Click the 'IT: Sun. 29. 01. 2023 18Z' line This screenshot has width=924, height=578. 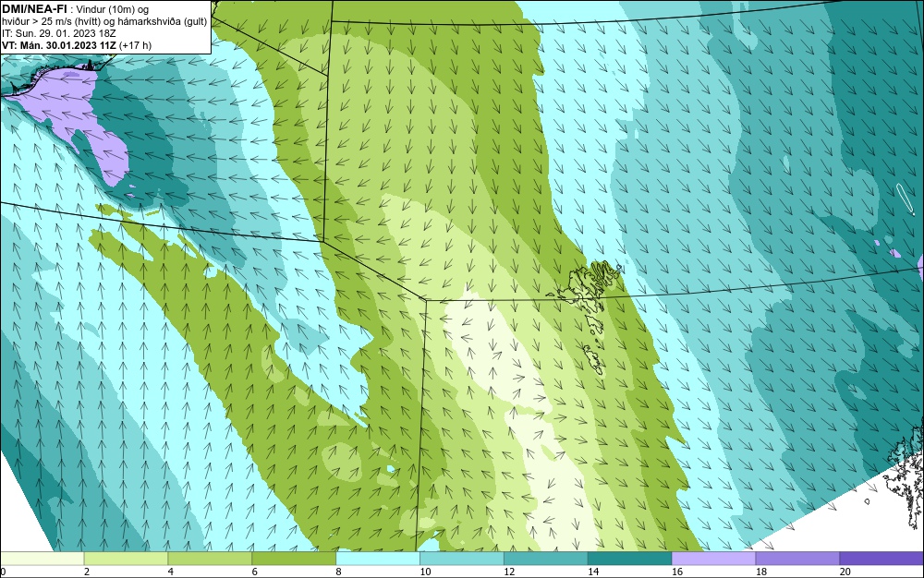(x=58, y=33)
